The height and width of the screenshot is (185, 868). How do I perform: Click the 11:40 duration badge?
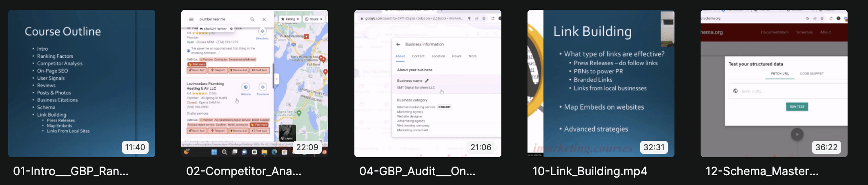(x=135, y=147)
